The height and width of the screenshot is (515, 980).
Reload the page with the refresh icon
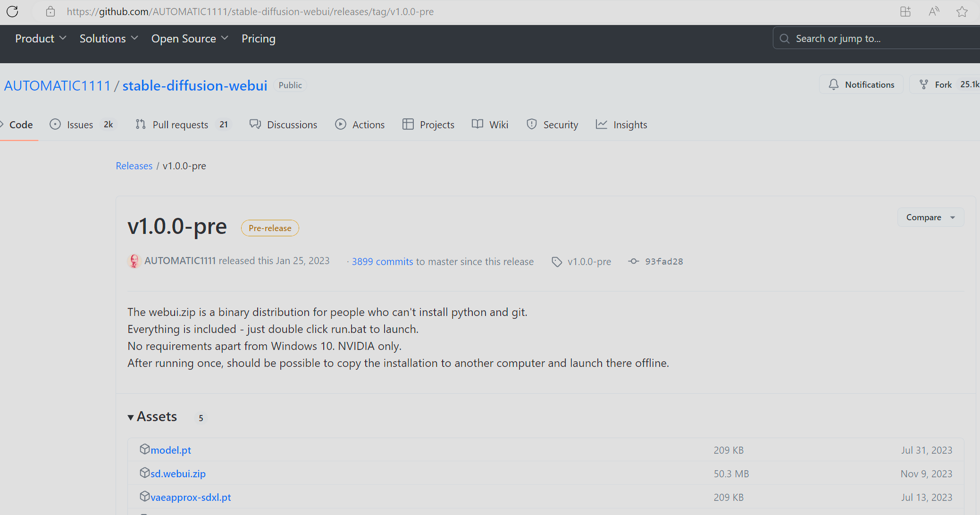(12, 11)
